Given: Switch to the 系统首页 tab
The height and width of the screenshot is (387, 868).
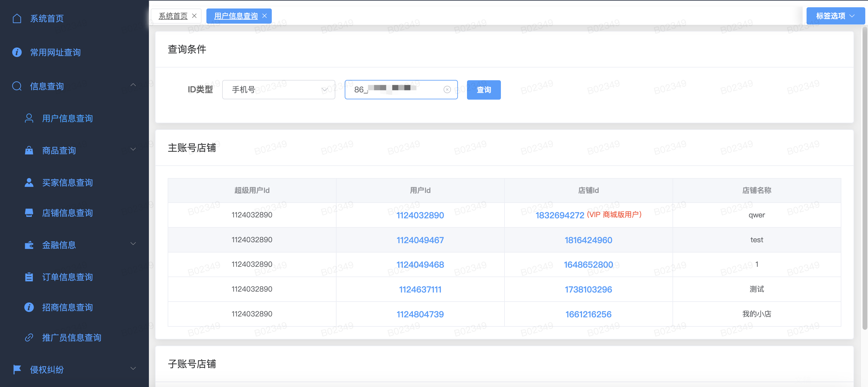Looking at the screenshot, I should click(x=173, y=16).
